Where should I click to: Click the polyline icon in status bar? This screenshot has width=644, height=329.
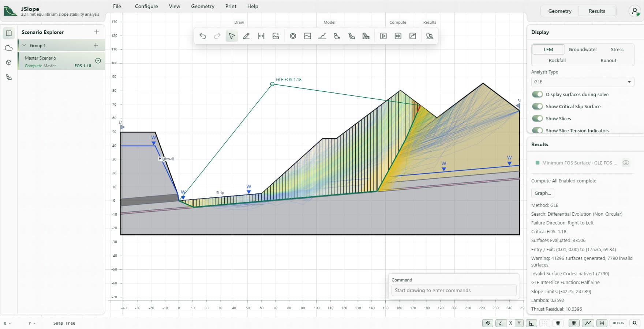(588, 323)
